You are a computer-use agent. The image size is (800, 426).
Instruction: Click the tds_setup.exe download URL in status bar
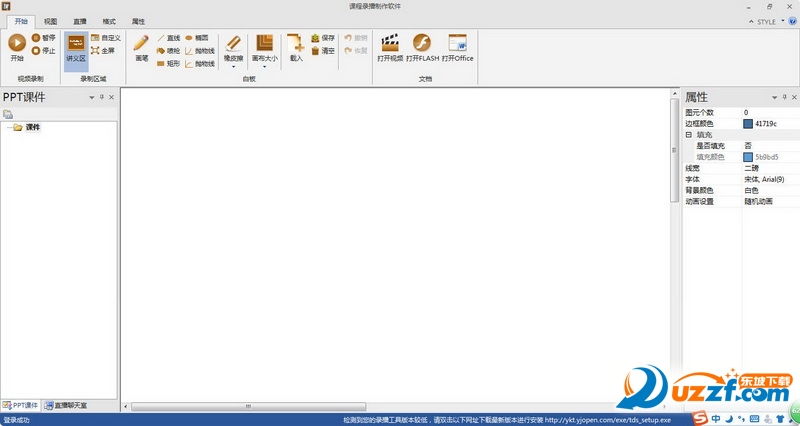(608, 420)
